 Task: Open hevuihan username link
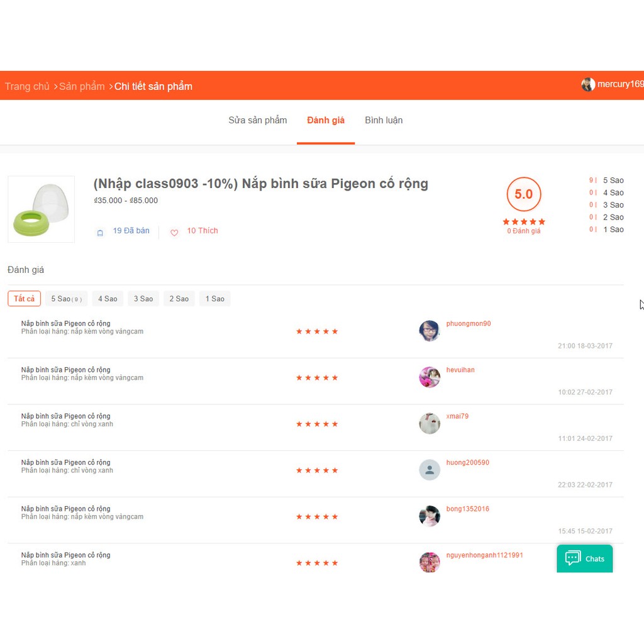click(460, 370)
